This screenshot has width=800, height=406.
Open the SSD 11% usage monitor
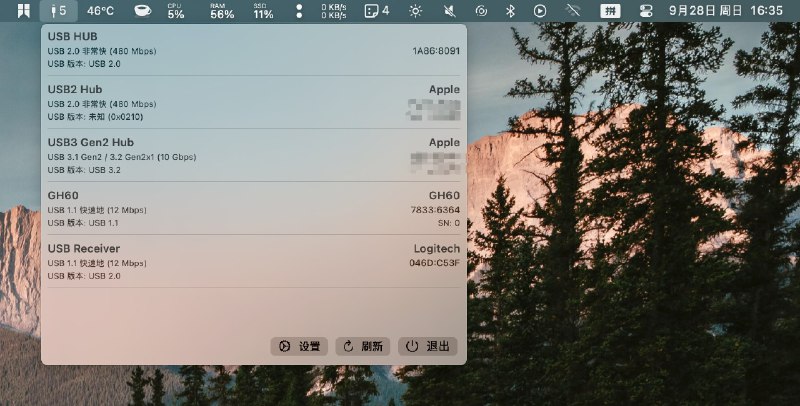coord(263,11)
